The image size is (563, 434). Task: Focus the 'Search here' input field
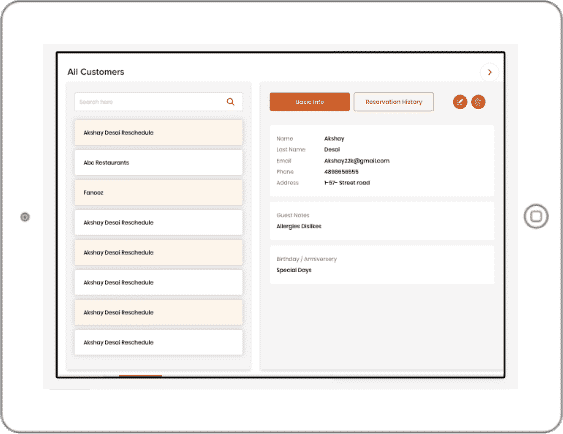pyautogui.click(x=158, y=102)
